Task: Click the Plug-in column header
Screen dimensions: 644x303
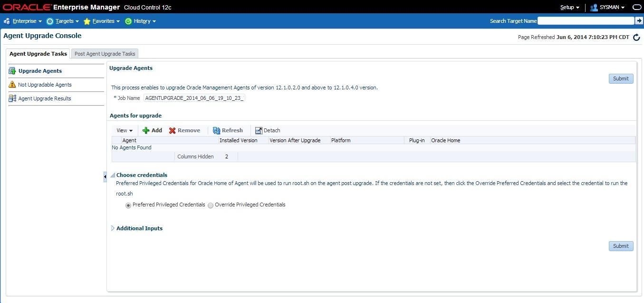Action: click(x=417, y=140)
